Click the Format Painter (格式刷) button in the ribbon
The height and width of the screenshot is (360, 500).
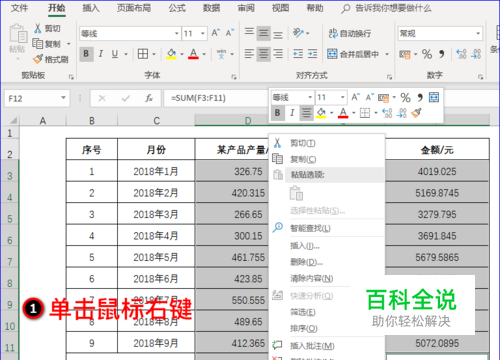(x=51, y=59)
